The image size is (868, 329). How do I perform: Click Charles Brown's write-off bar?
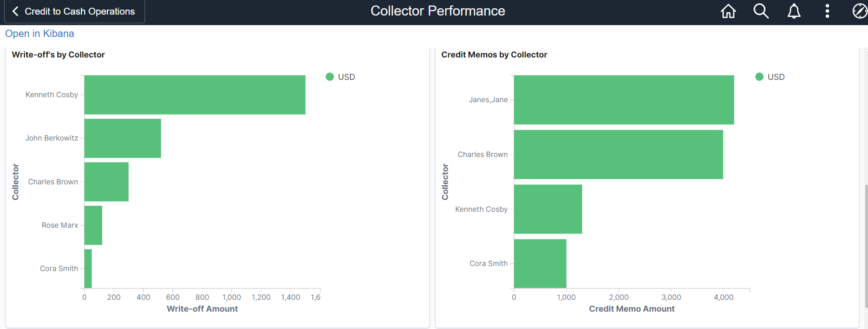point(106,182)
